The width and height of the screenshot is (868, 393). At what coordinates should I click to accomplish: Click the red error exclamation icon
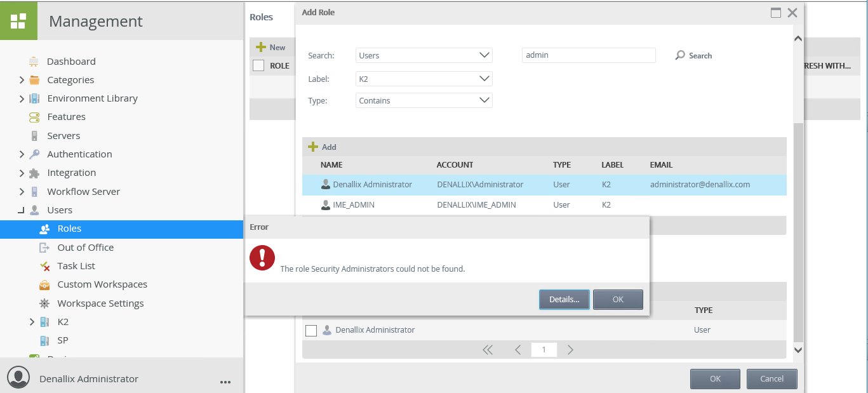click(x=262, y=257)
